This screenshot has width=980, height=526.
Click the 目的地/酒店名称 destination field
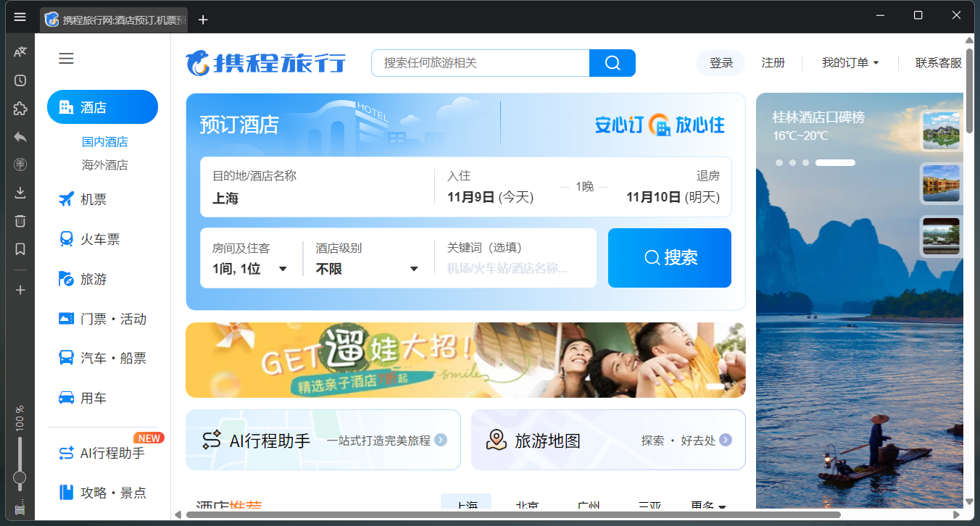point(317,188)
